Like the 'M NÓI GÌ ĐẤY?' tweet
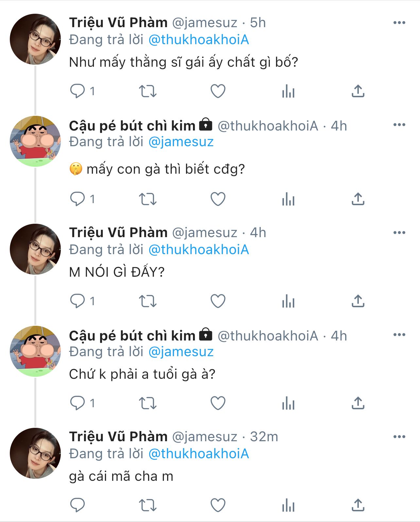This screenshot has height=522, width=420. click(x=218, y=301)
